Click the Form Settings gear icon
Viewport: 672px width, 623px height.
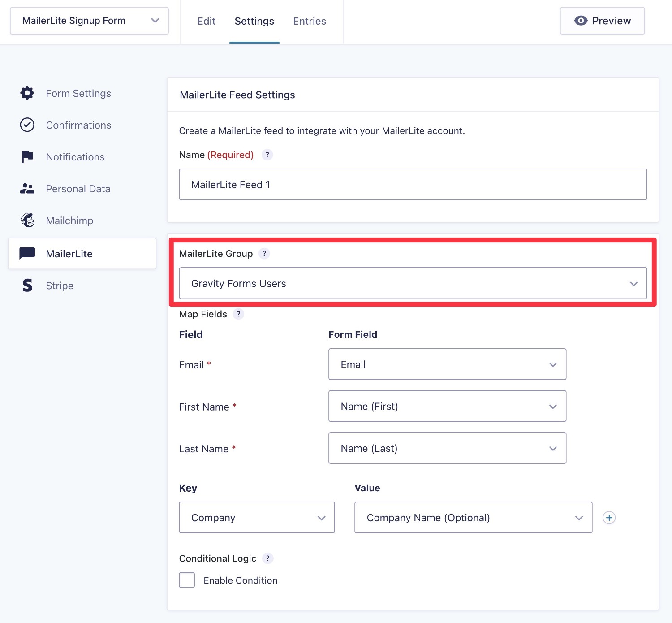click(x=27, y=93)
